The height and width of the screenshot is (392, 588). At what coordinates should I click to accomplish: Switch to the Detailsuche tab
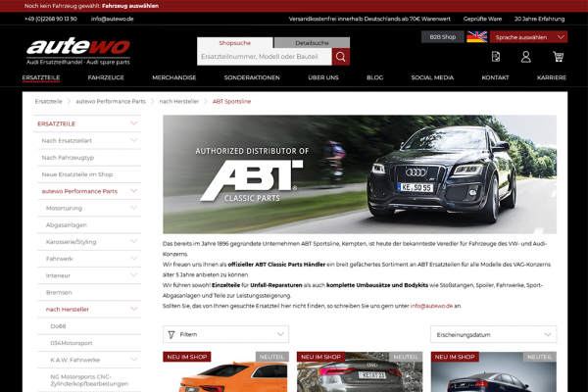312,43
